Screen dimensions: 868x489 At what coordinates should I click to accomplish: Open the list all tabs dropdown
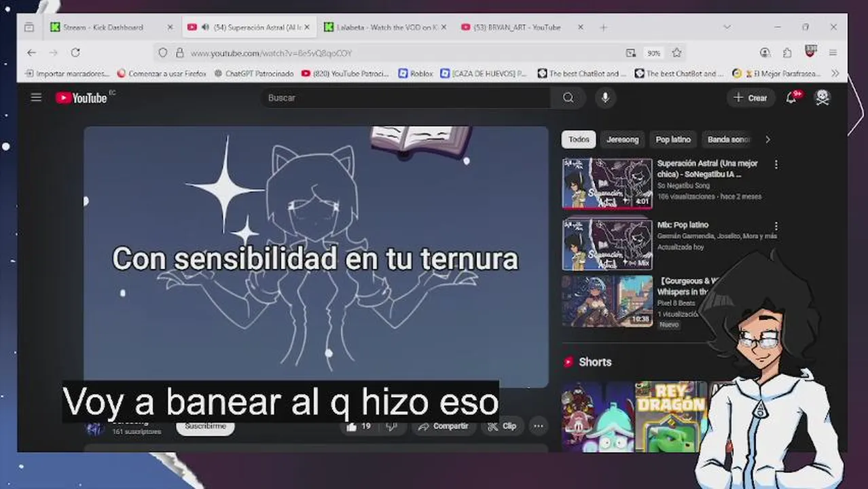(727, 27)
